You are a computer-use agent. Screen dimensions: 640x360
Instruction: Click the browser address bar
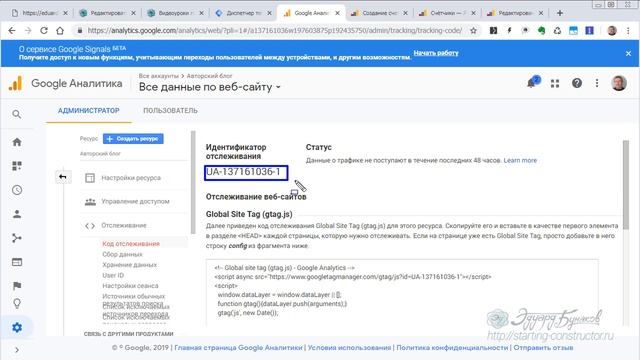(274, 31)
